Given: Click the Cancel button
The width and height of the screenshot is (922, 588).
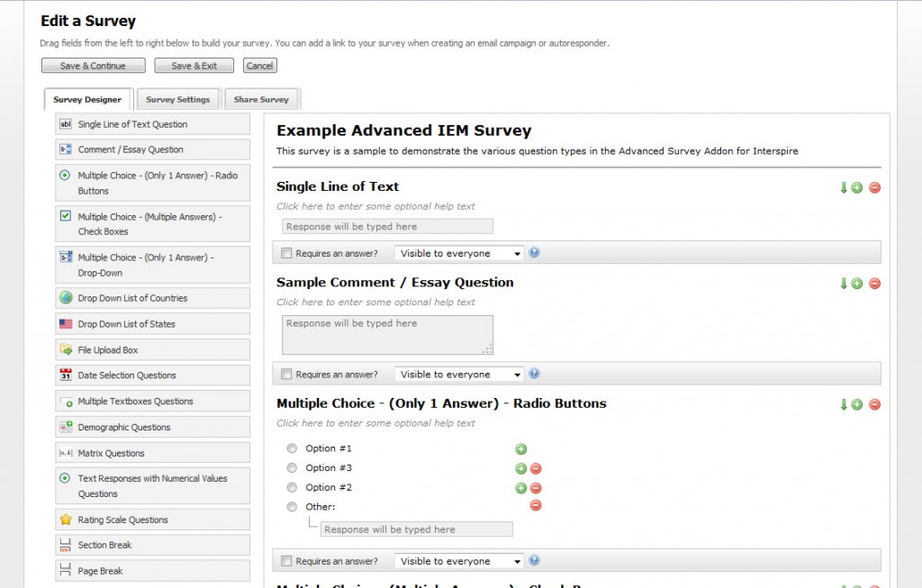Looking at the screenshot, I should point(260,66).
